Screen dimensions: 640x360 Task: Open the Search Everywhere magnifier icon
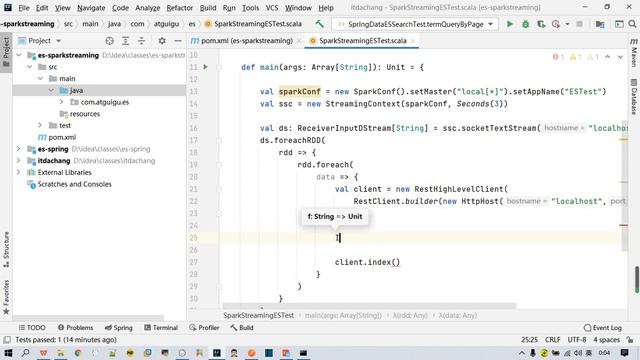632,24
